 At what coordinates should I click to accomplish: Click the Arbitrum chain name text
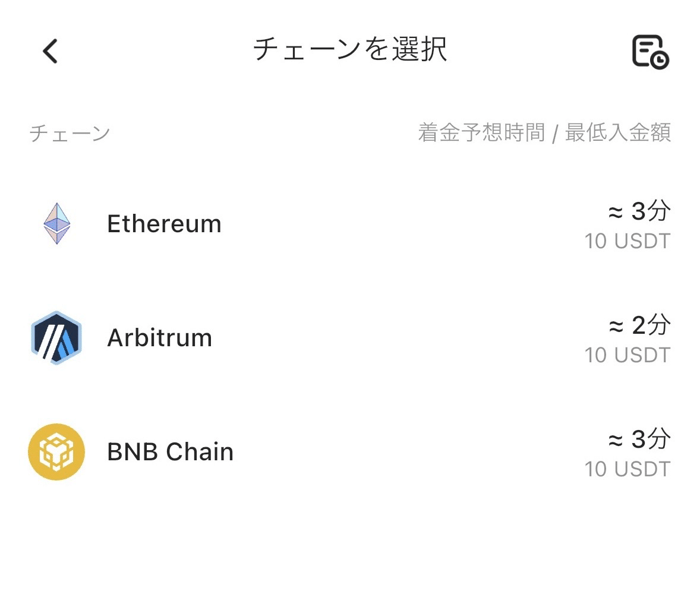tap(159, 337)
